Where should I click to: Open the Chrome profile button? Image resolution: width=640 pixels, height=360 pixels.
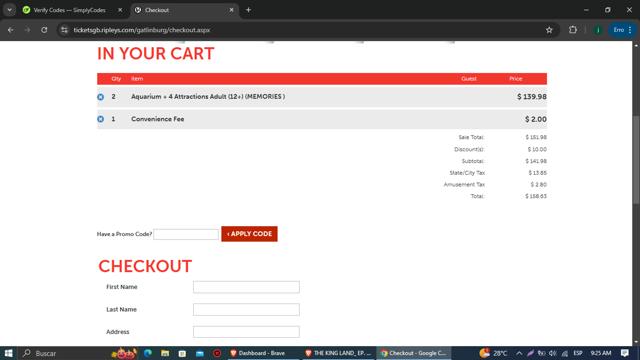point(598,30)
